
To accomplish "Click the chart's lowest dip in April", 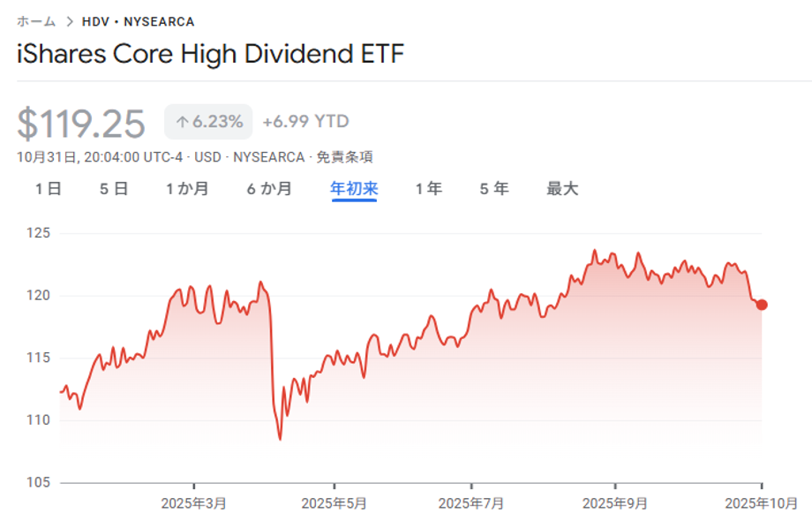I will click(280, 438).
